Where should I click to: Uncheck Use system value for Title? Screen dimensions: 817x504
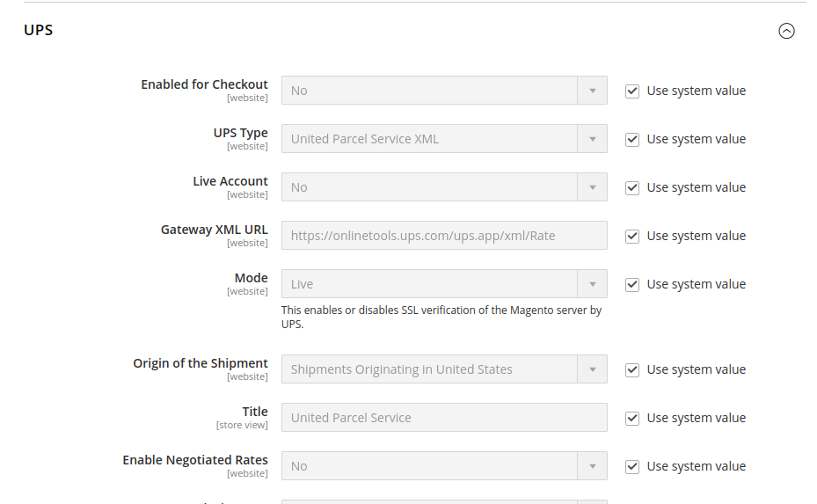click(x=632, y=419)
